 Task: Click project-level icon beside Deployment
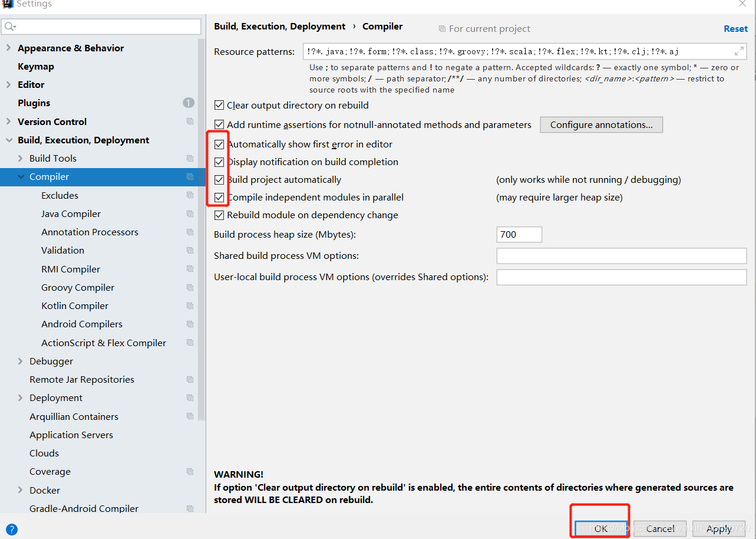pyautogui.click(x=190, y=397)
